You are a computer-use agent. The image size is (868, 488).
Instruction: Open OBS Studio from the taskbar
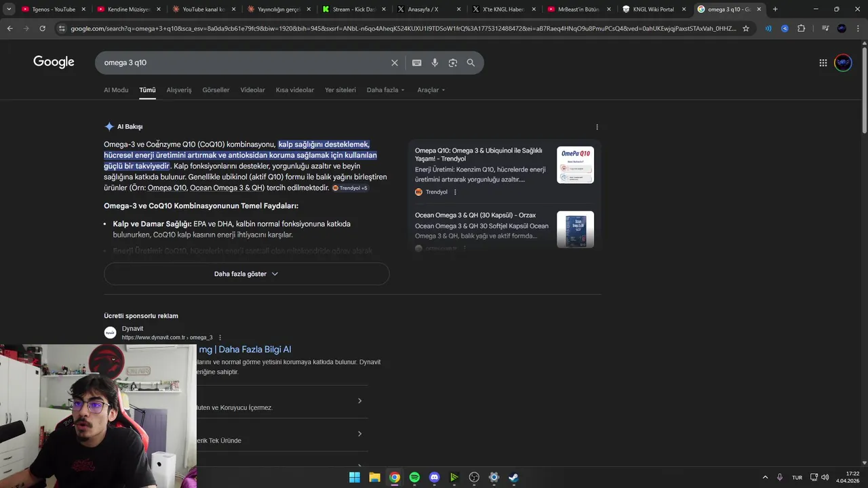click(474, 477)
